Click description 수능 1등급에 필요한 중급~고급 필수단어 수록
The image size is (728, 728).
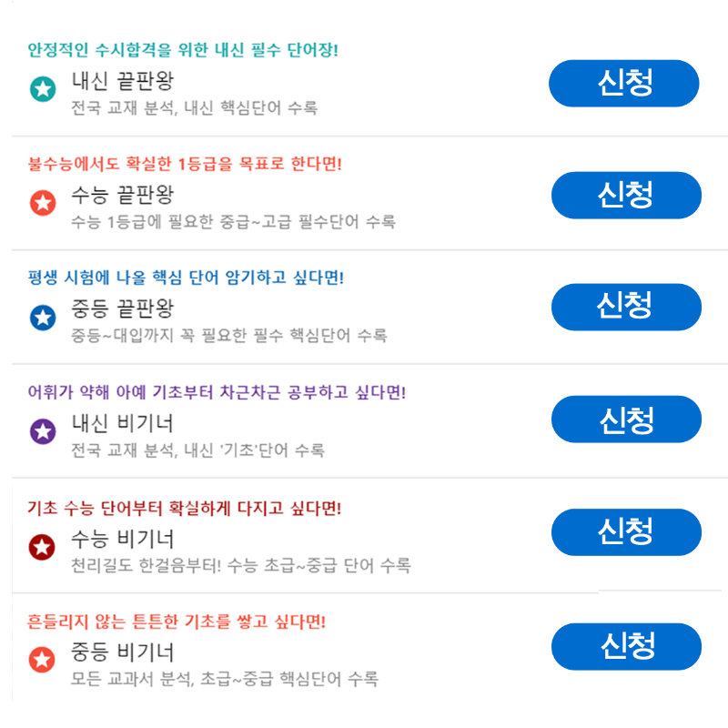point(233,221)
